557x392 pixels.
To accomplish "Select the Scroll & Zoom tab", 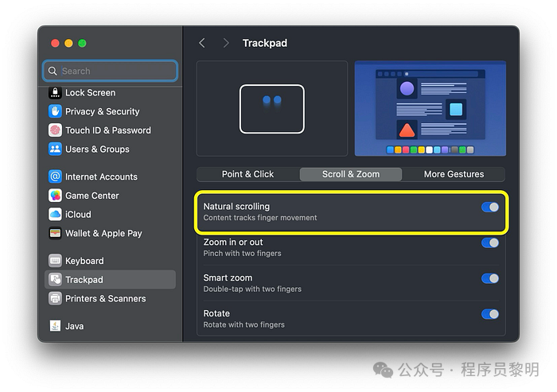I will click(x=351, y=174).
